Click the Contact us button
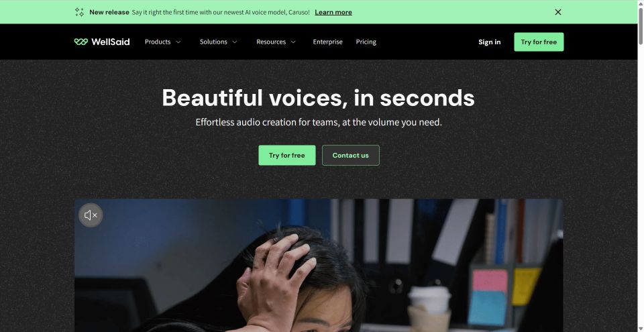Image resolution: width=644 pixels, height=332 pixels. coord(351,156)
